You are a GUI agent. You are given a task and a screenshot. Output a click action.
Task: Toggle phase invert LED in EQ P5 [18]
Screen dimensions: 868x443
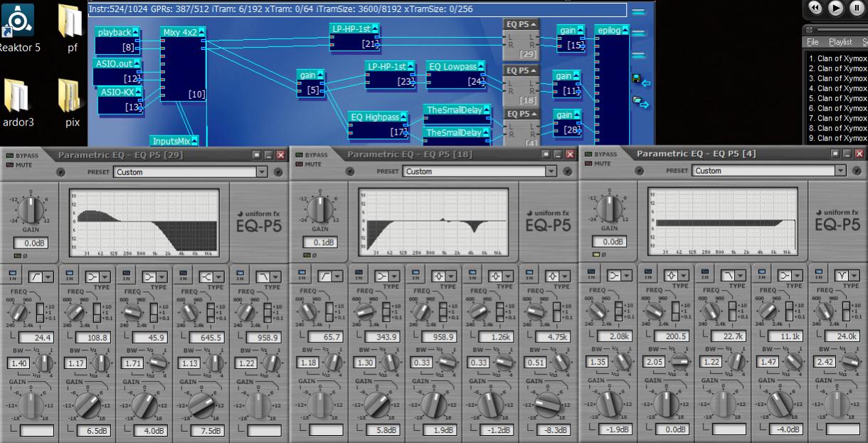tap(307, 255)
